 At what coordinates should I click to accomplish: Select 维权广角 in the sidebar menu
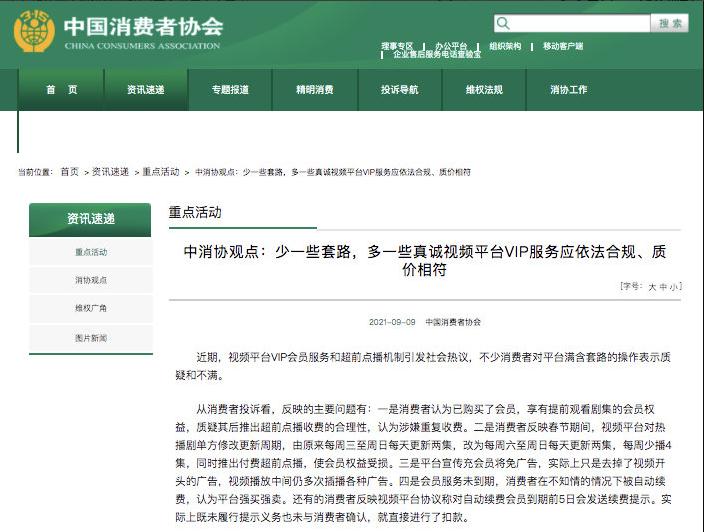pos(91,308)
